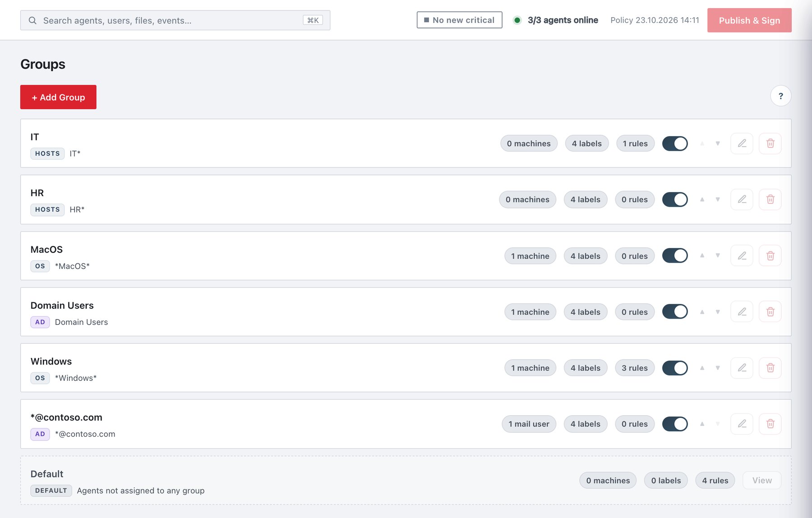Move Domain Users group down
Viewport: 812px width, 518px height.
point(718,312)
